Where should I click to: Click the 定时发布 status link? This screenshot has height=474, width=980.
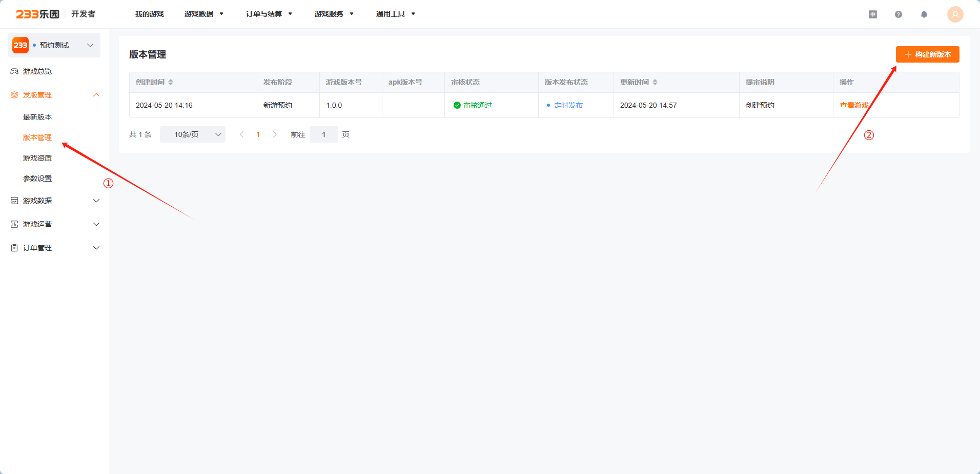pos(568,105)
